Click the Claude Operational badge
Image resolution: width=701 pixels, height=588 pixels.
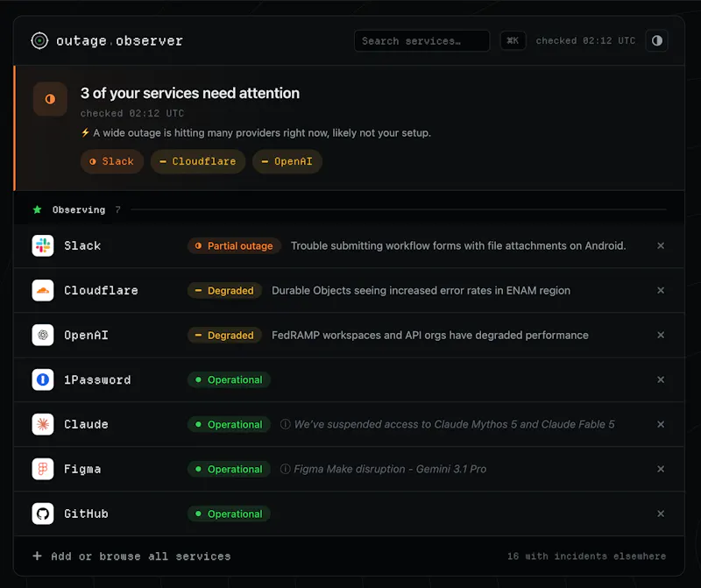click(x=229, y=424)
